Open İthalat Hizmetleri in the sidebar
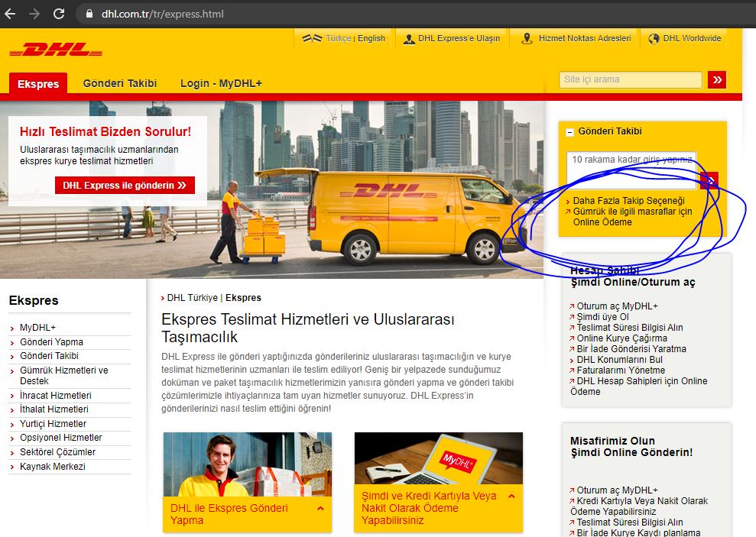The image size is (756, 537). tap(54, 409)
